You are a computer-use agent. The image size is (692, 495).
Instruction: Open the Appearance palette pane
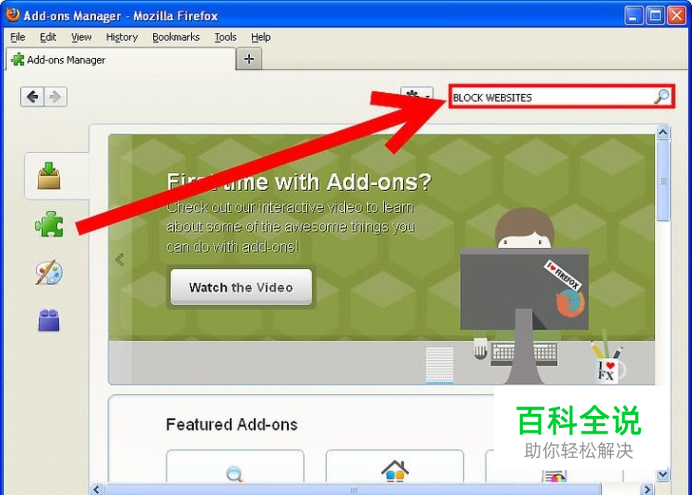coord(49,272)
